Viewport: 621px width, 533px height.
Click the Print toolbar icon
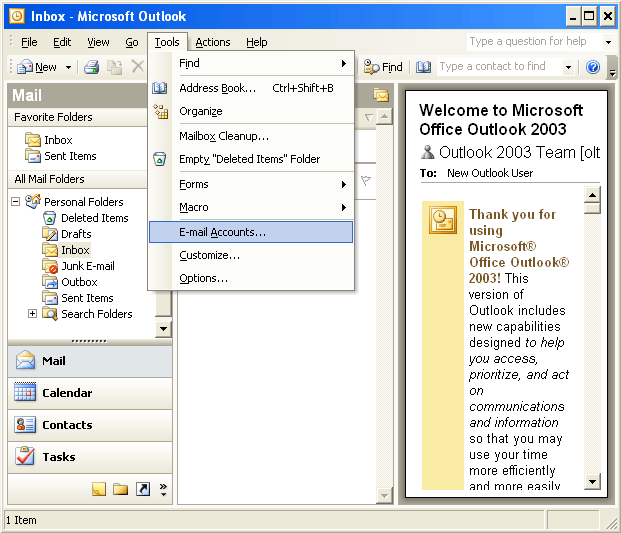(91, 67)
